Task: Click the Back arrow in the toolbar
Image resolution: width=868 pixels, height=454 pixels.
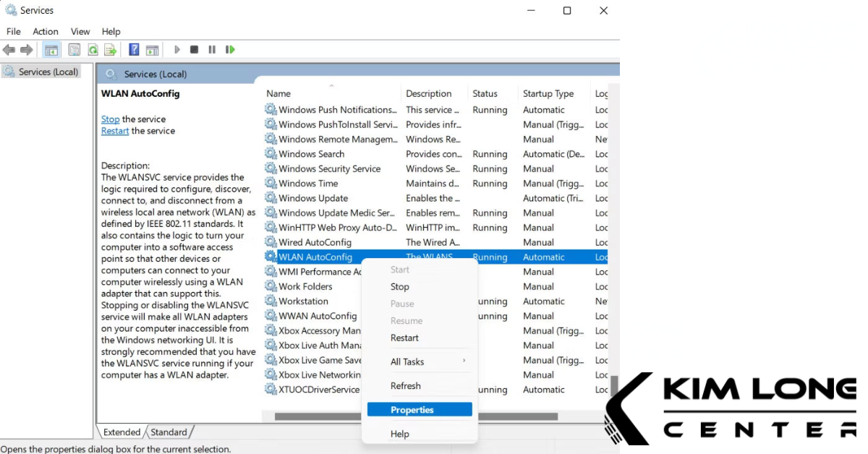Action: (9, 50)
